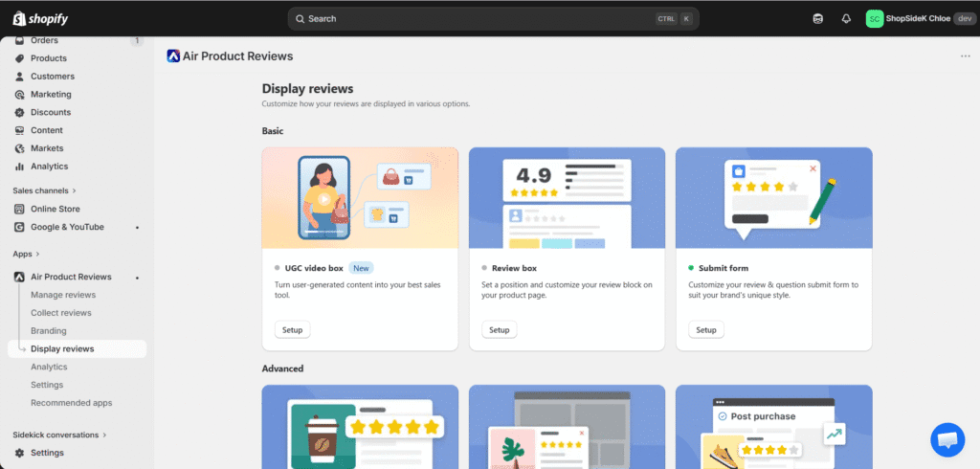Screen dimensions: 980x469
Task: Click the Online Store storefront icon
Action: pos(19,209)
